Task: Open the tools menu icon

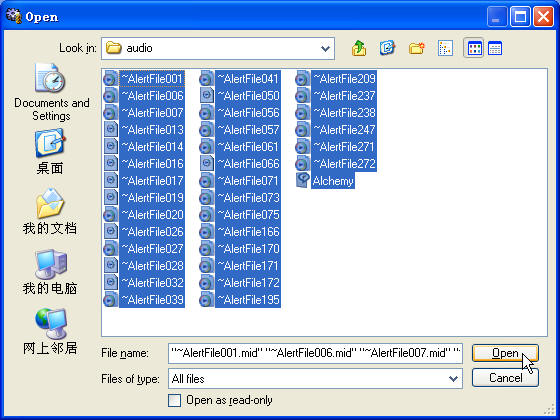Action: pyautogui.click(x=445, y=48)
